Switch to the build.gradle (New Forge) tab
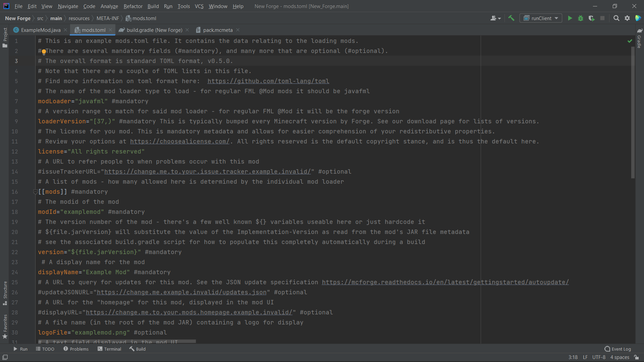 click(x=154, y=30)
